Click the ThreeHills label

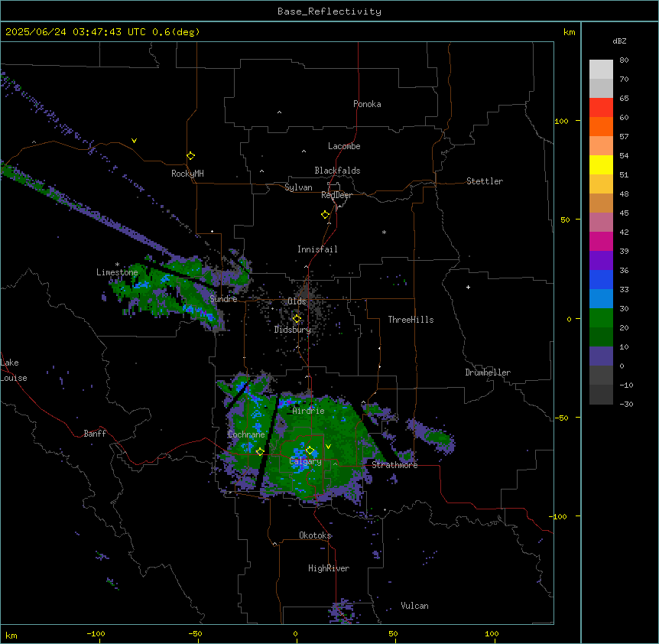tap(411, 320)
